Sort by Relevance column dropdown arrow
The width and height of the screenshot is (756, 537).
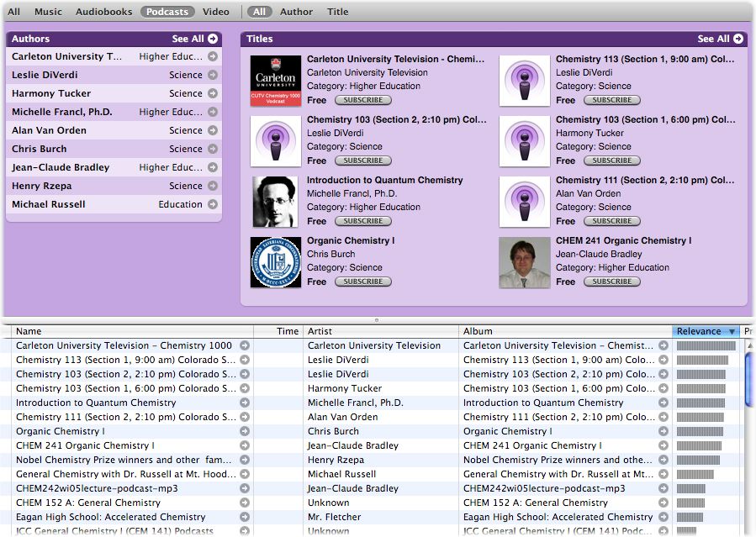pyautogui.click(x=732, y=331)
